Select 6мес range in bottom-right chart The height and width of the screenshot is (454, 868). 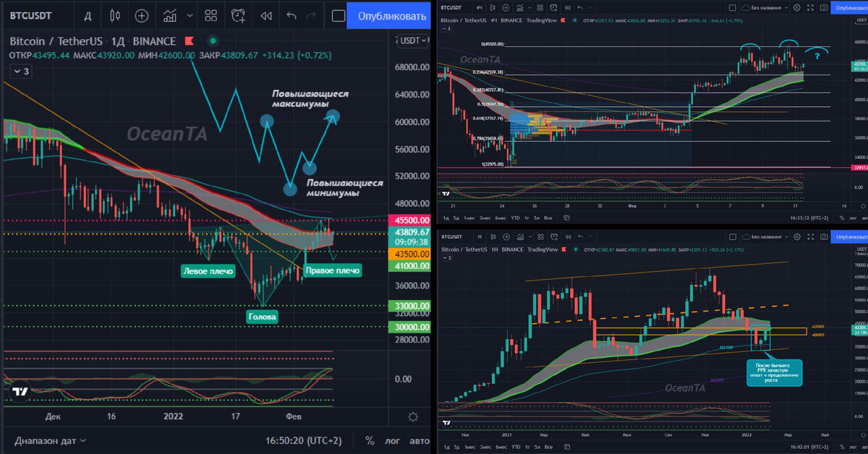pyautogui.click(x=501, y=447)
